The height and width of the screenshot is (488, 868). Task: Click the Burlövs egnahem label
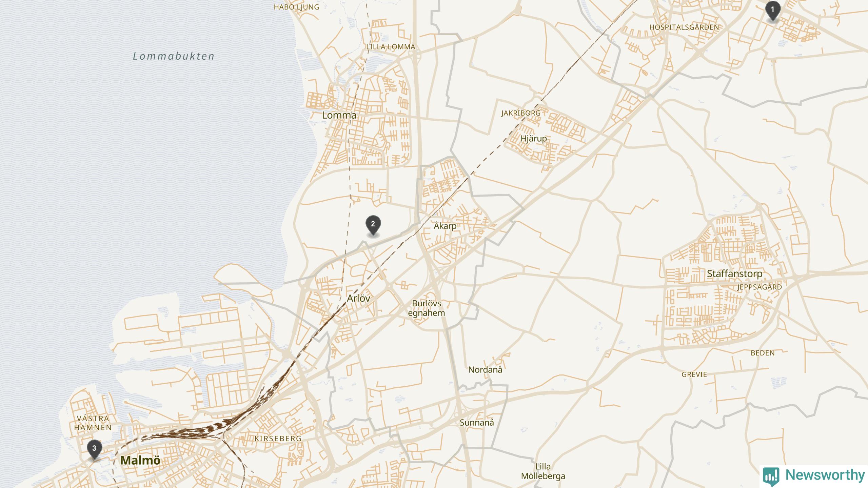click(427, 308)
